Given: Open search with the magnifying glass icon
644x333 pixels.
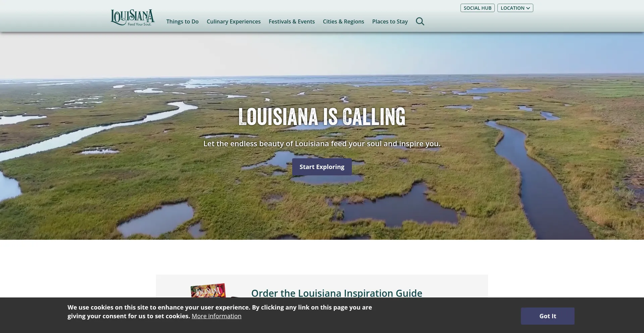Looking at the screenshot, I should click(x=420, y=21).
